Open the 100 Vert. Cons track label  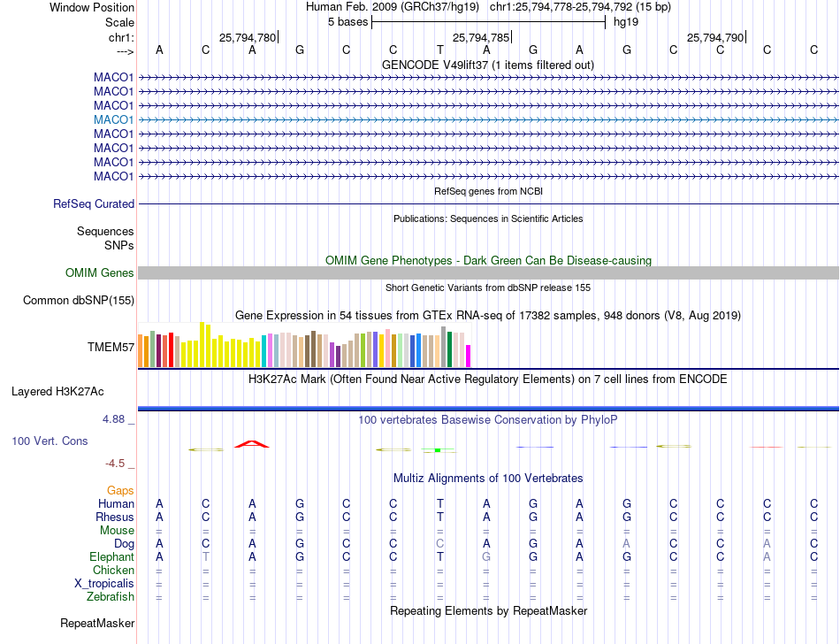pyautogui.click(x=50, y=441)
